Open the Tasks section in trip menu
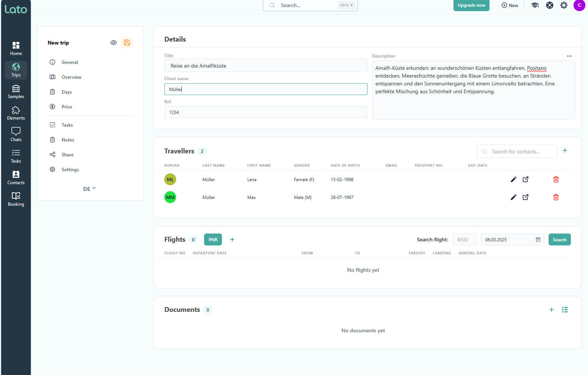 pyautogui.click(x=67, y=125)
